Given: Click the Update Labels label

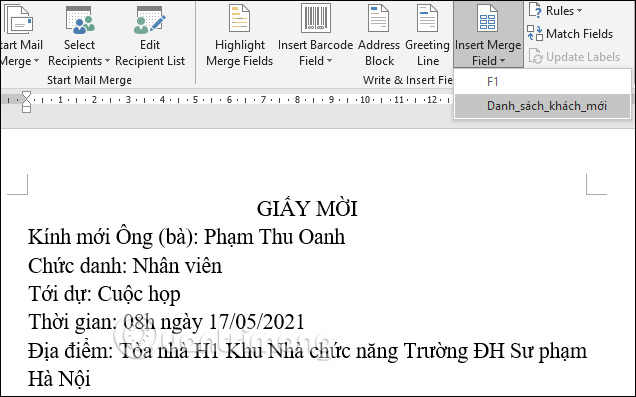Looking at the screenshot, I should (583, 57).
